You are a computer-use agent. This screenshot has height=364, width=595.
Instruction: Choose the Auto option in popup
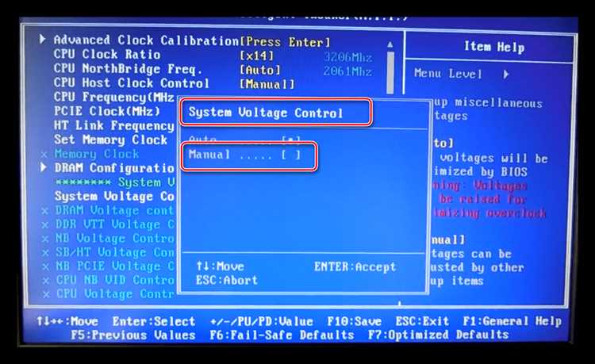click(245, 140)
